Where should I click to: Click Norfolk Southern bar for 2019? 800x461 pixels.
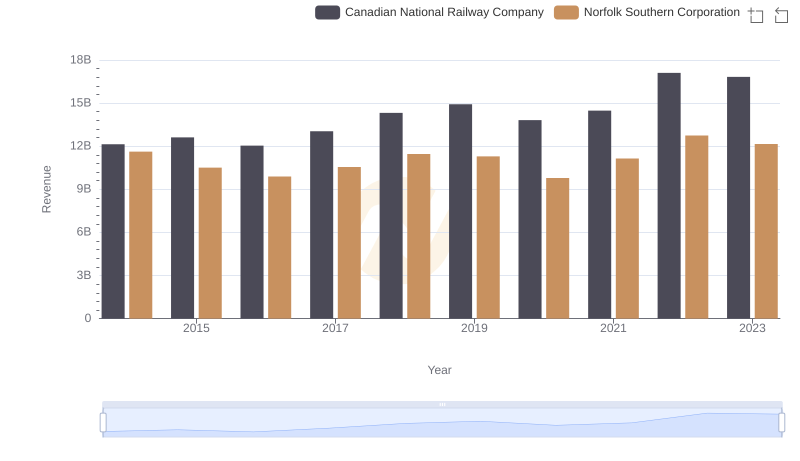point(488,238)
